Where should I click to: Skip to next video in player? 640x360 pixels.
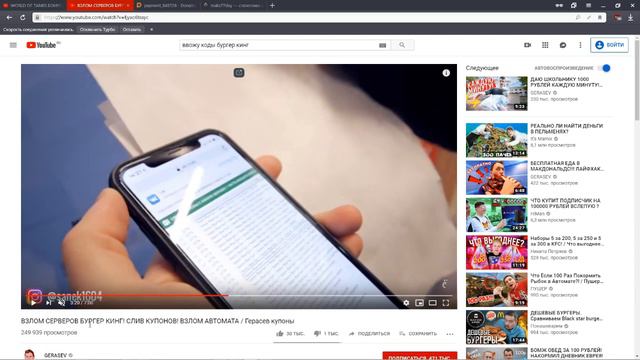[49, 302]
